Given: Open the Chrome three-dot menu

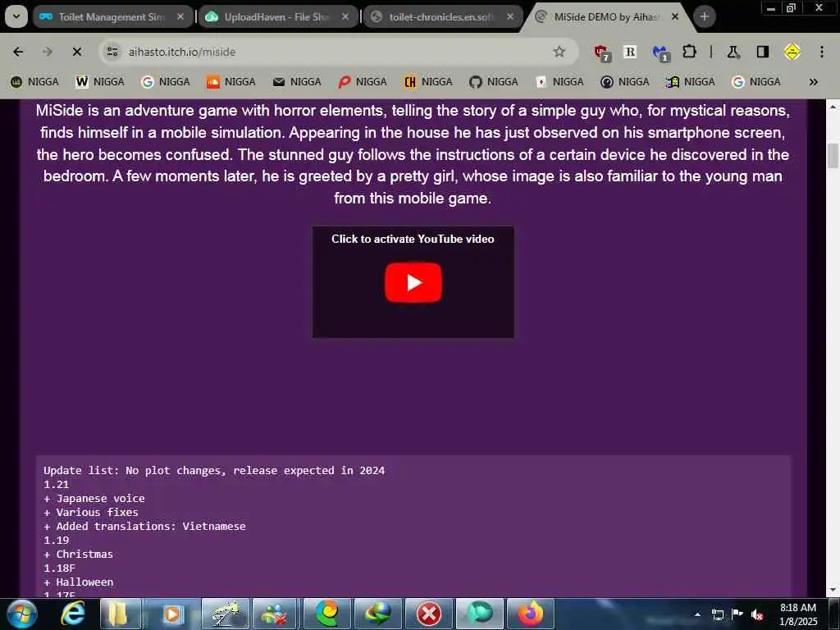Looking at the screenshot, I should click(x=822, y=52).
